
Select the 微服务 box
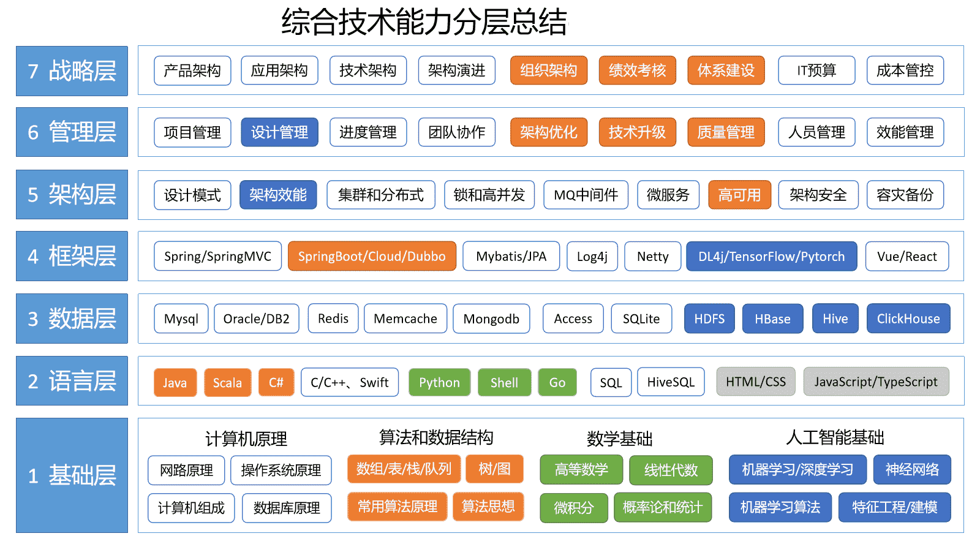[668, 195]
